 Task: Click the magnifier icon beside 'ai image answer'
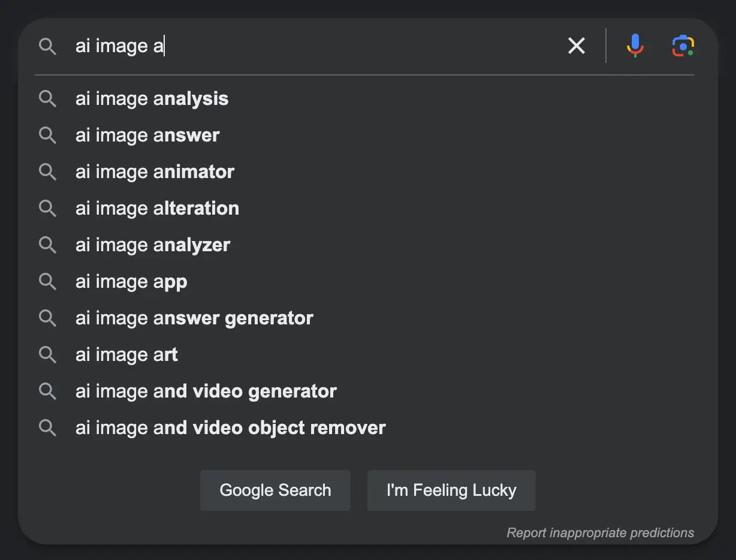(x=47, y=136)
